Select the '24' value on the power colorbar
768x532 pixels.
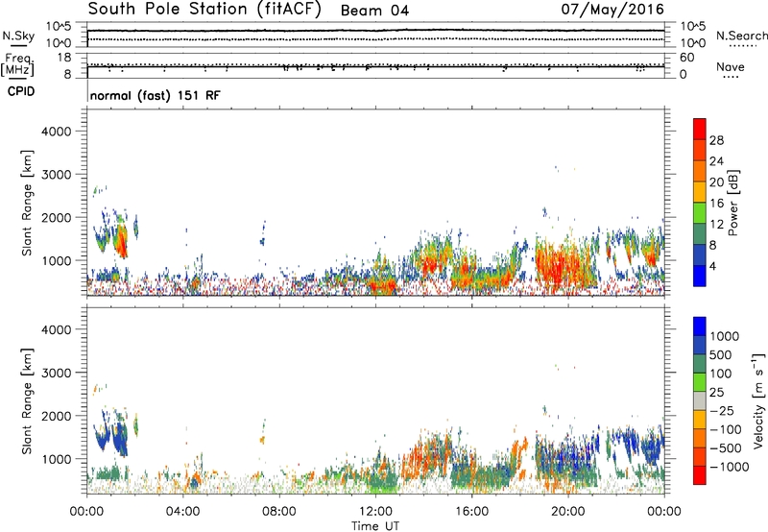pos(716,161)
